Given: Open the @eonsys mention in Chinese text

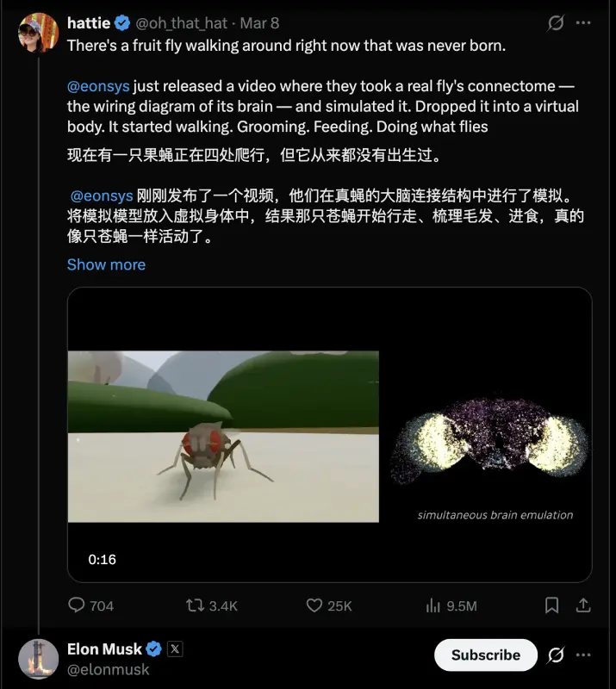Looking at the screenshot, I should coord(102,196).
